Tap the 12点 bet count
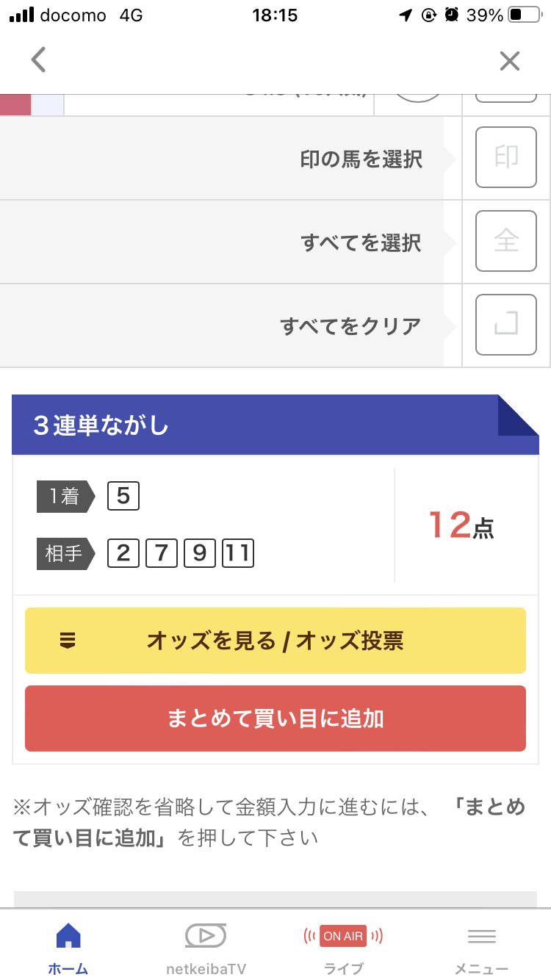551x980 pixels. click(x=461, y=525)
